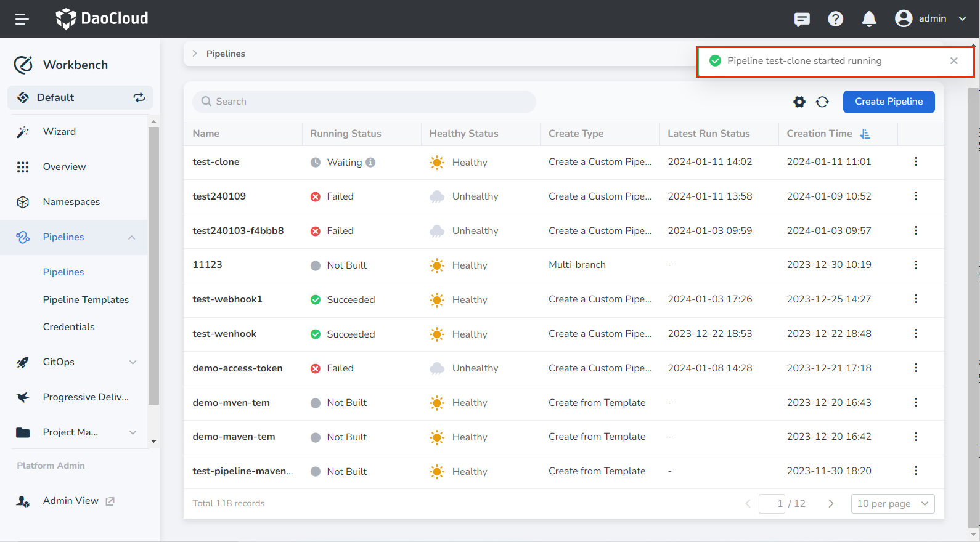This screenshot has height=542, width=980.
Task: Dismiss the pipeline started running notification
Action: [953, 61]
